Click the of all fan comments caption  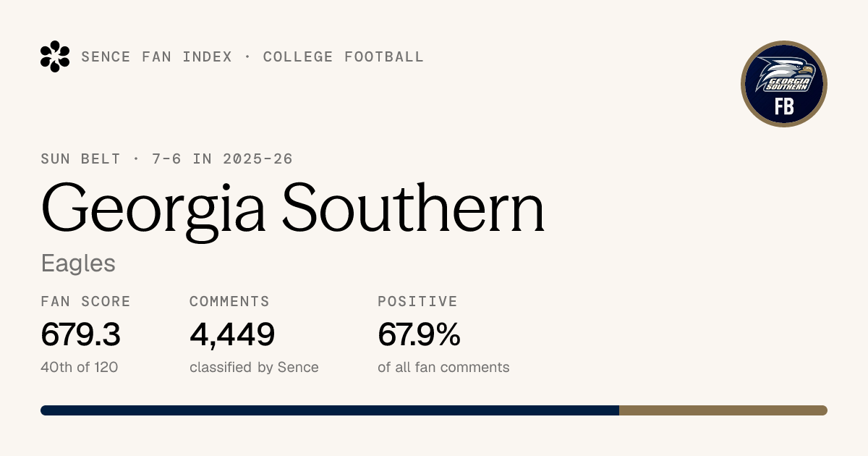(443, 367)
